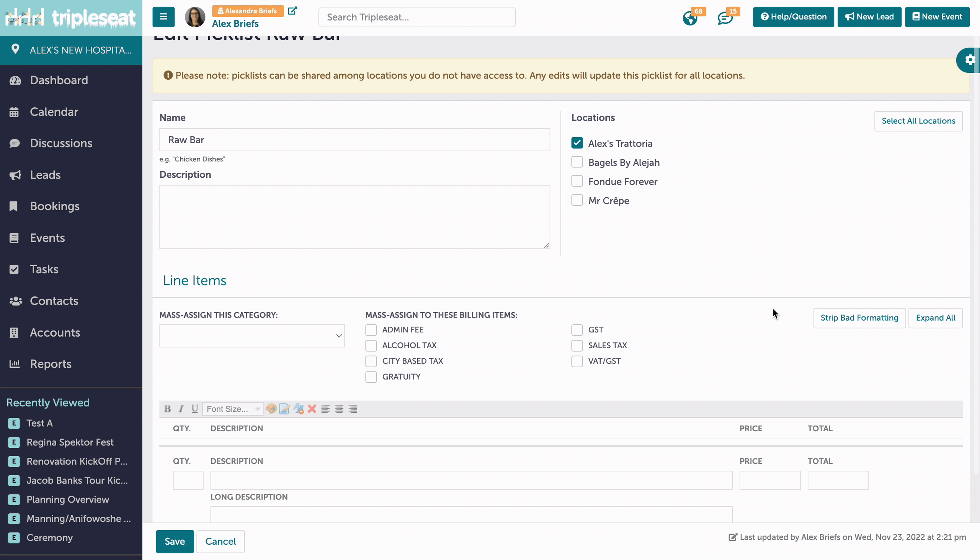Viewport: 980px width, 560px height.
Task: Click Strip Bad Formatting
Action: click(x=859, y=318)
